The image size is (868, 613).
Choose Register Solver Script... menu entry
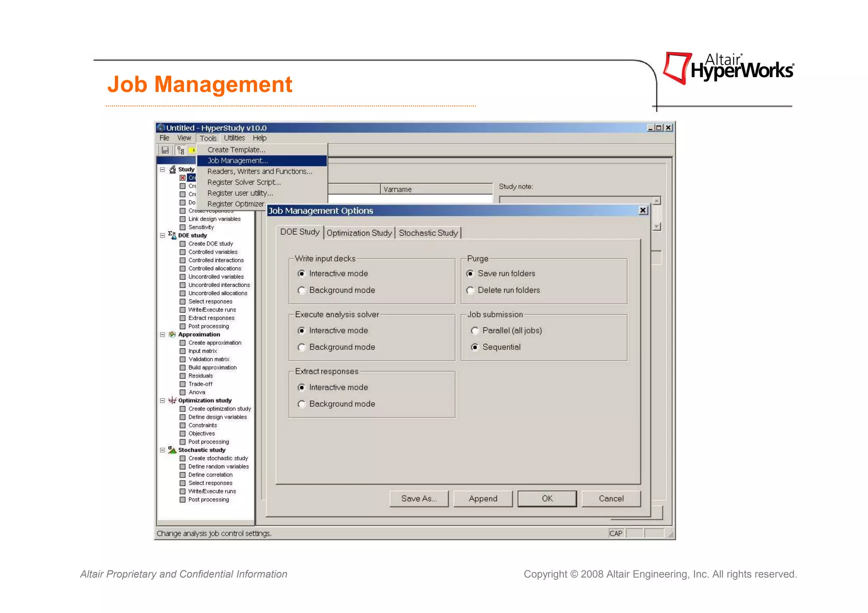(262, 182)
